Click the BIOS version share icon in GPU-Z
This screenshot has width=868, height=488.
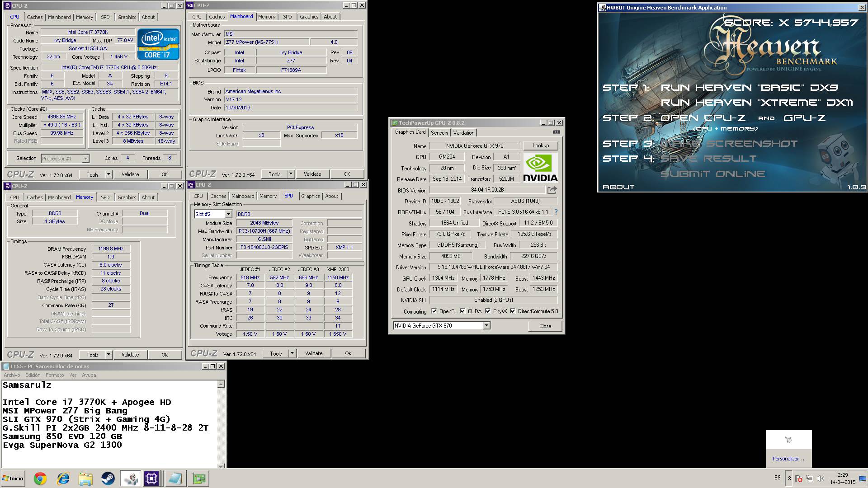(552, 190)
